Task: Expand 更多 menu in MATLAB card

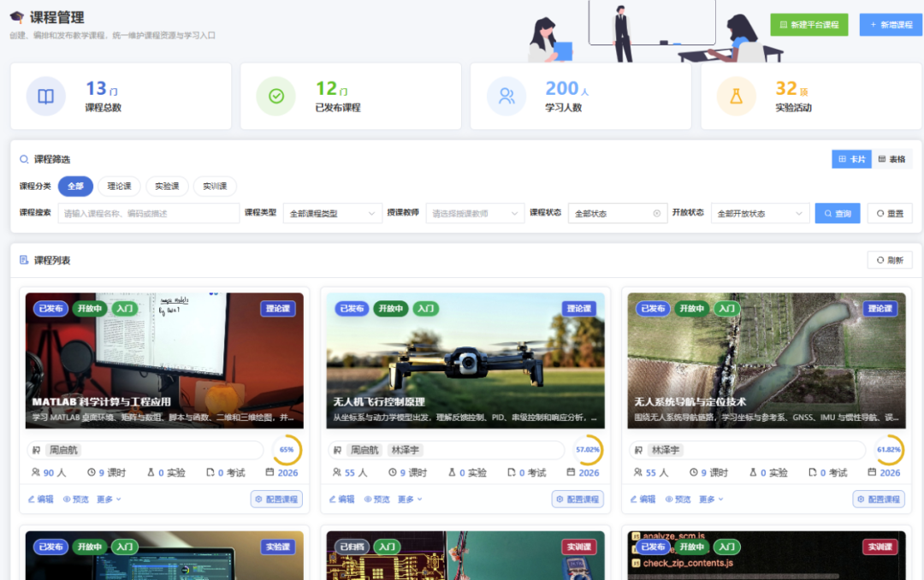Action: pos(109,500)
